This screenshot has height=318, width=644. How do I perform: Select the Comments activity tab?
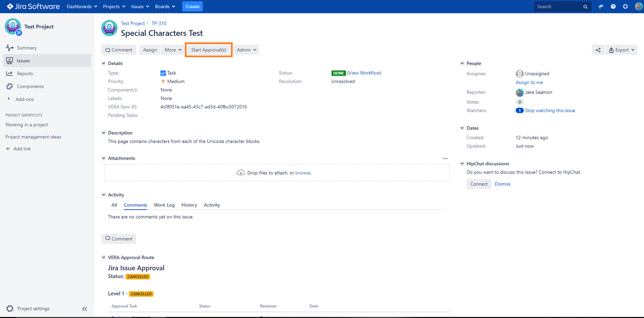click(x=135, y=205)
